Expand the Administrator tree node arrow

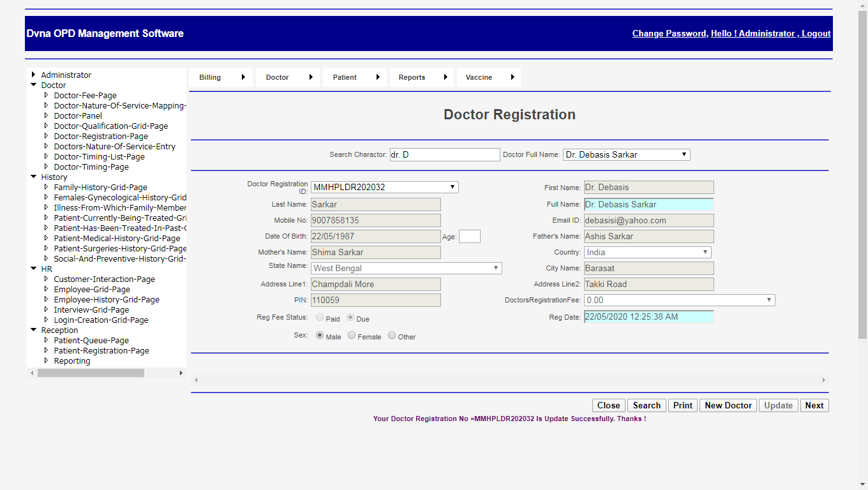tap(34, 75)
